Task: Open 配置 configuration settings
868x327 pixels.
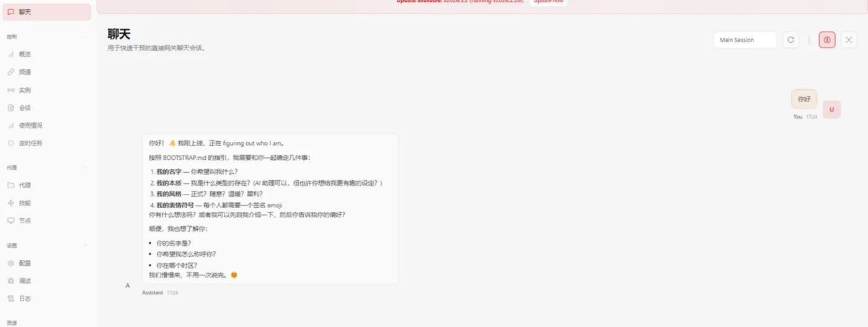Action: pos(47,263)
